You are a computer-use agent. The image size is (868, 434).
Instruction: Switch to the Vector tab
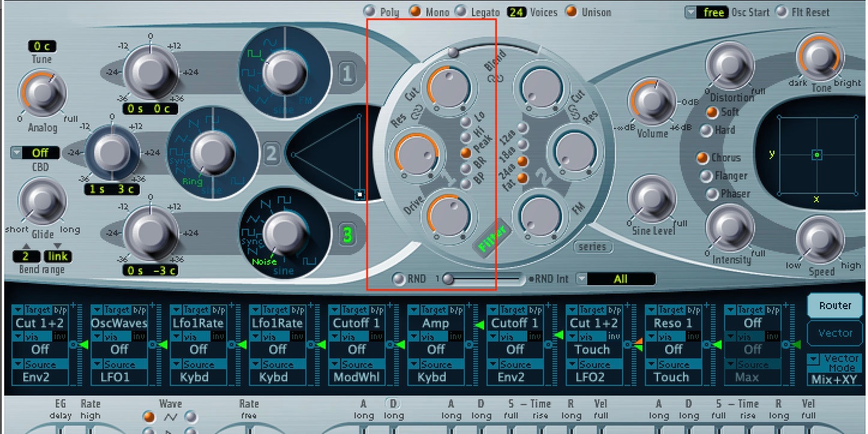coord(834,333)
